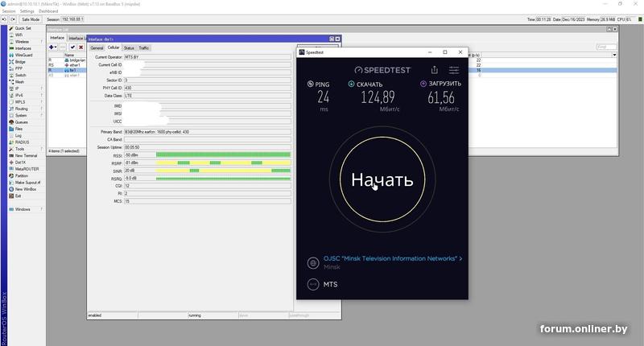Click the RSSI signal bar
Image resolution: width=644 pixels, height=346 pixels.
point(222,154)
